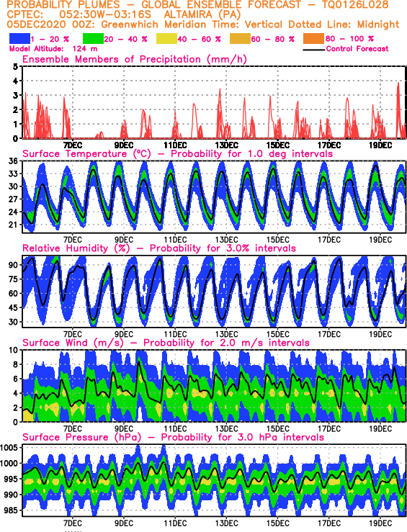Click the Surface Pressure chart title

173,438
